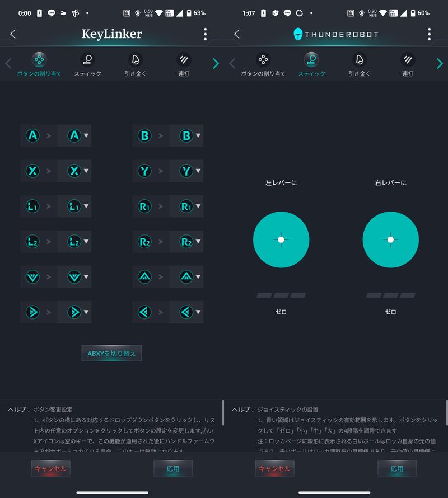
Task: Cancel changes with the キャンセル button
Action: point(50,468)
